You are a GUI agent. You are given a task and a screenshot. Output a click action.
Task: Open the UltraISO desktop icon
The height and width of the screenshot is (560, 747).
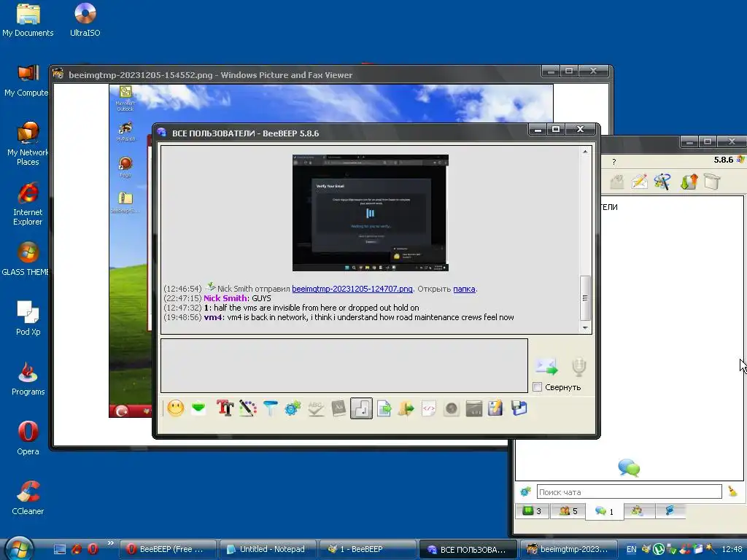(85, 20)
